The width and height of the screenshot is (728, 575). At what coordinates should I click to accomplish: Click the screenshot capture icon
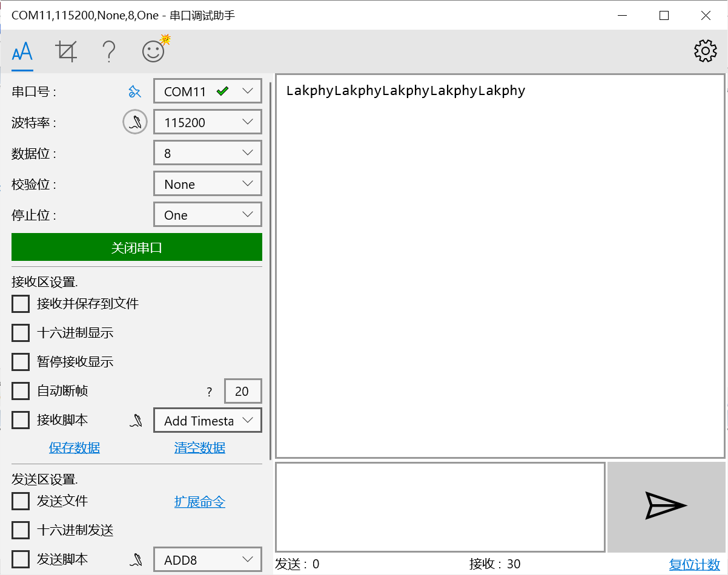point(65,51)
